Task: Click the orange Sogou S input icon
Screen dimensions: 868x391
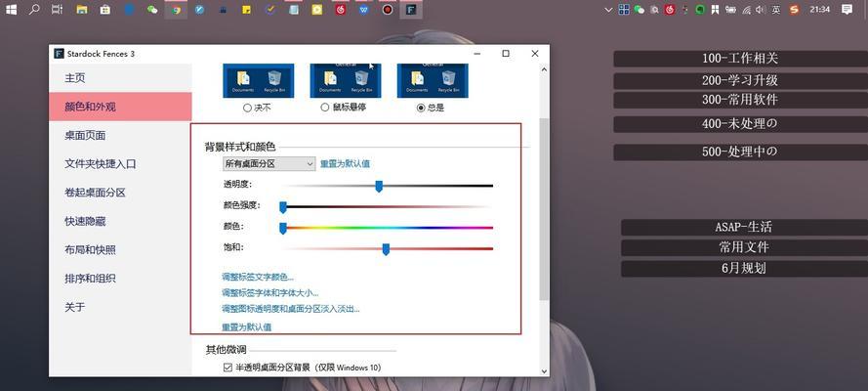Action: click(x=795, y=10)
